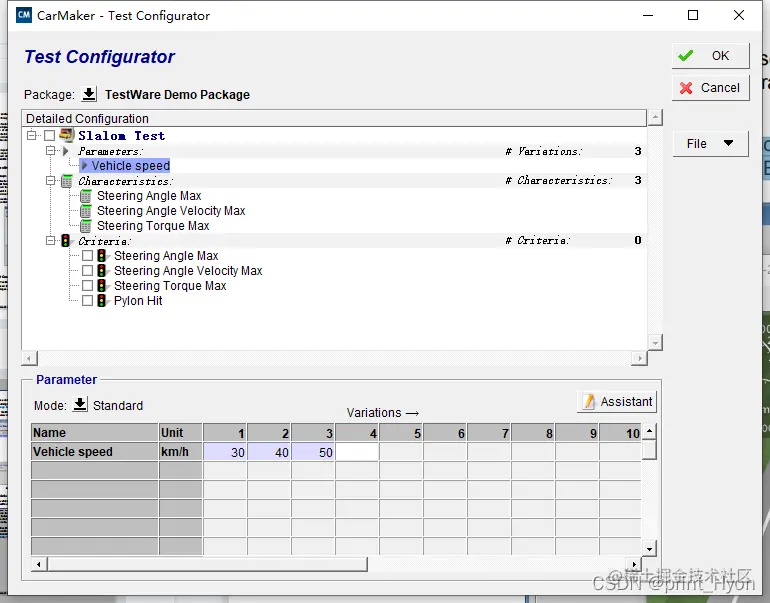Enable the Pylon Hit criterion checkbox
Viewport: 770px width, 603px height.
pos(87,301)
